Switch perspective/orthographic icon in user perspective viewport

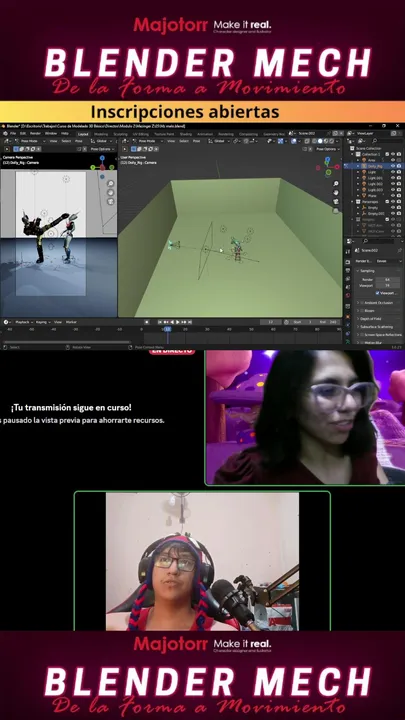[x=336, y=210]
